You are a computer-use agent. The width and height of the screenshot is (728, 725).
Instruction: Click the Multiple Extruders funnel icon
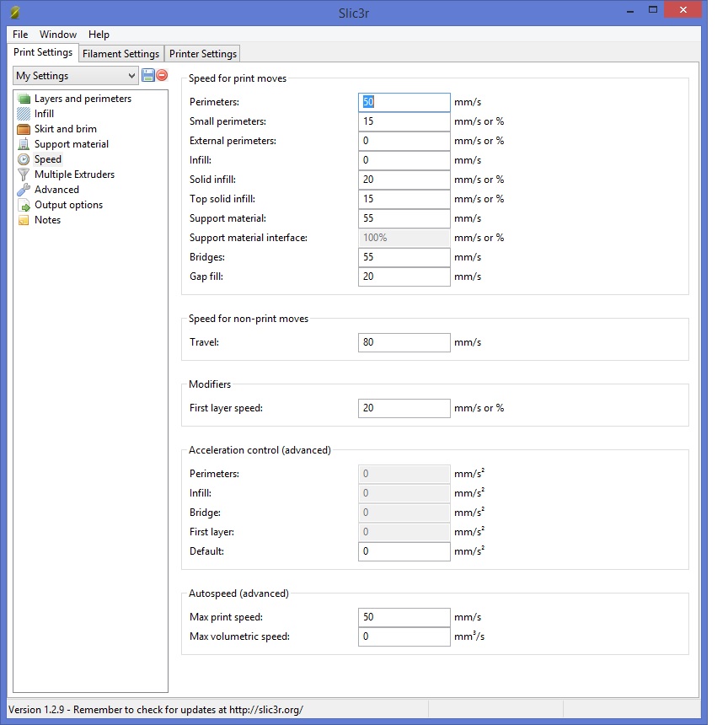coord(24,175)
